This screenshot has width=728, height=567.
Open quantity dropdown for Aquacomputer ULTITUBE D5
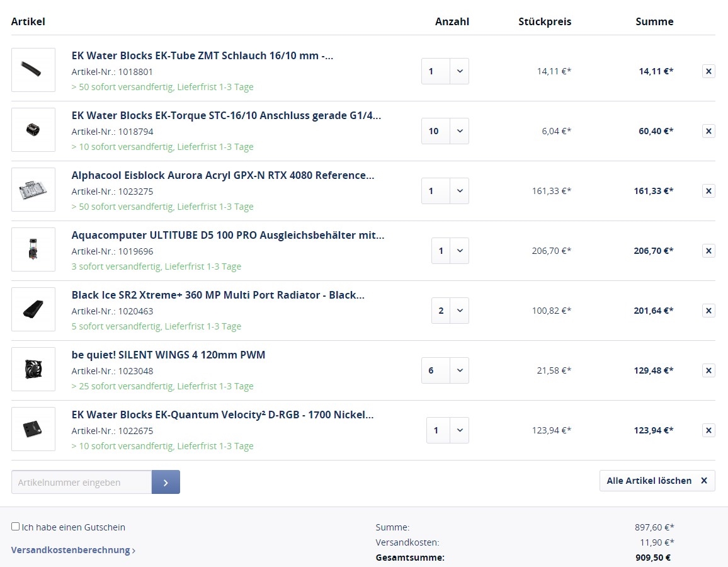pos(459,251)
